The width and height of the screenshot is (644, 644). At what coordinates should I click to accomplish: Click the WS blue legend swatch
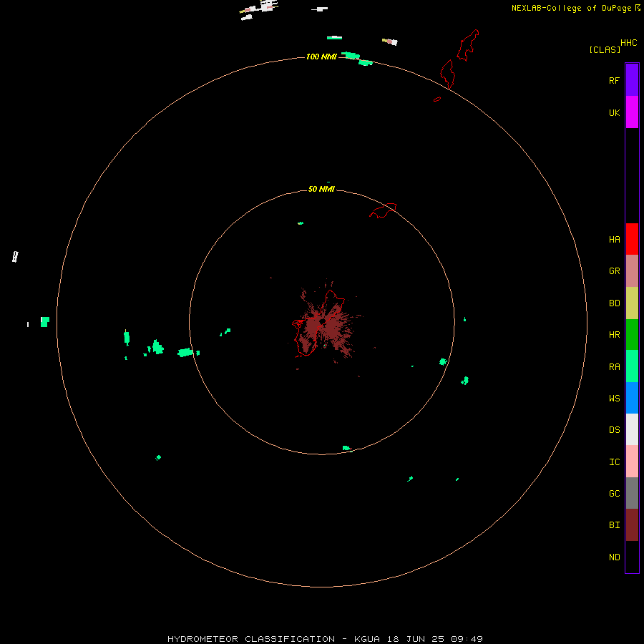[632, 398]
